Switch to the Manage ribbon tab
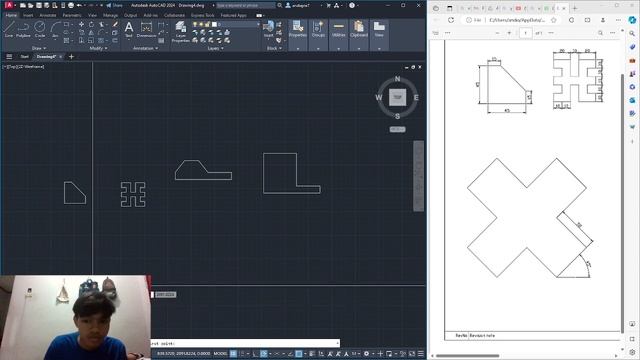Screen dimensions: 640x360 click(x=110, y=15)
